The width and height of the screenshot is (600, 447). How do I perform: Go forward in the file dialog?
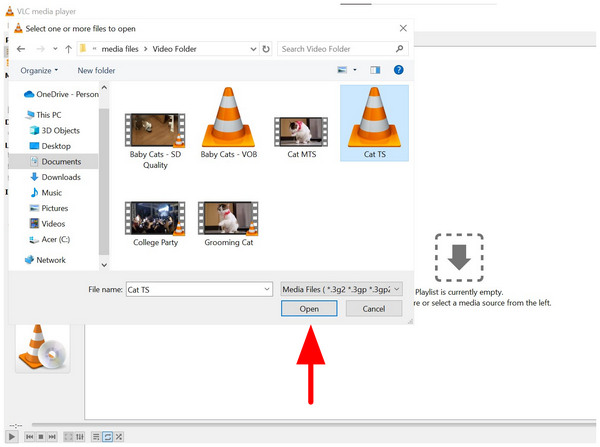tap(41, 49)
